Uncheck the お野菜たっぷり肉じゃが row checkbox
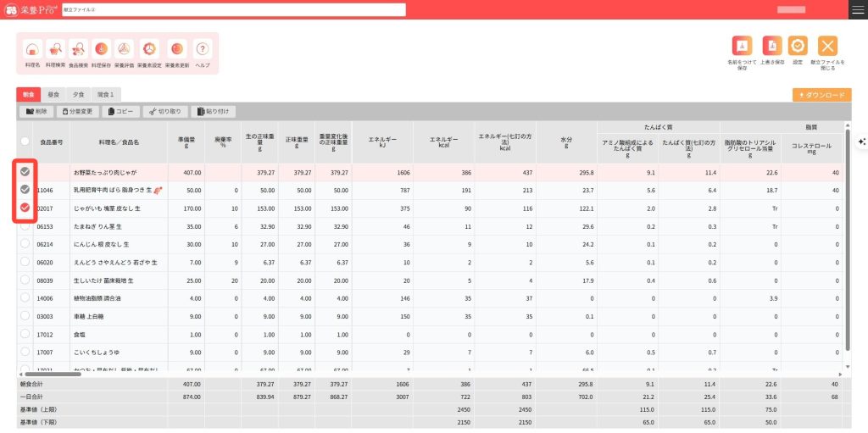 tap(25, 172)
